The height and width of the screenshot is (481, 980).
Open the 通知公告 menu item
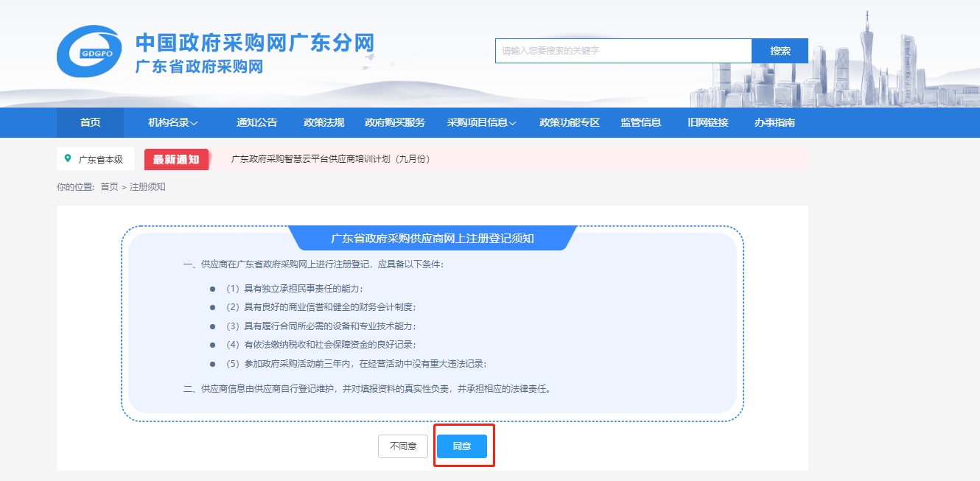(x=256, y=122)
